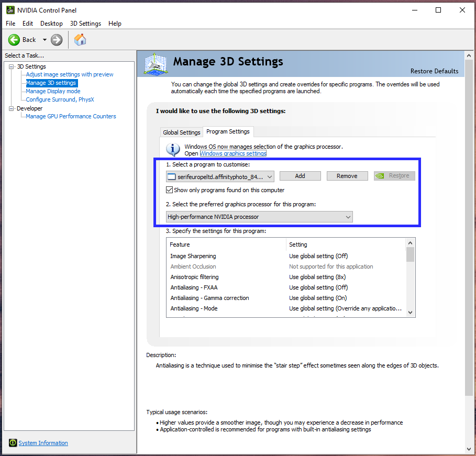
Task: Click the Remove program button
Action: pos(347,176)
